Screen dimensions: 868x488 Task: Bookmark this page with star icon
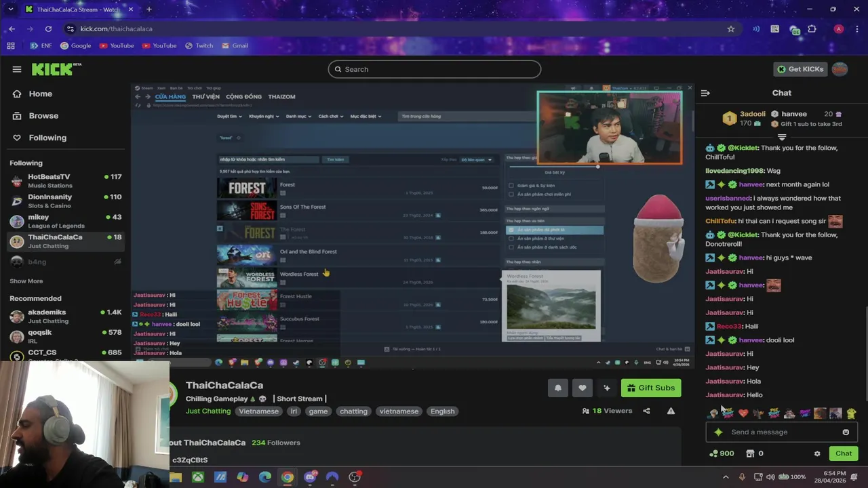pyautogui.click(x=730, y=28)
